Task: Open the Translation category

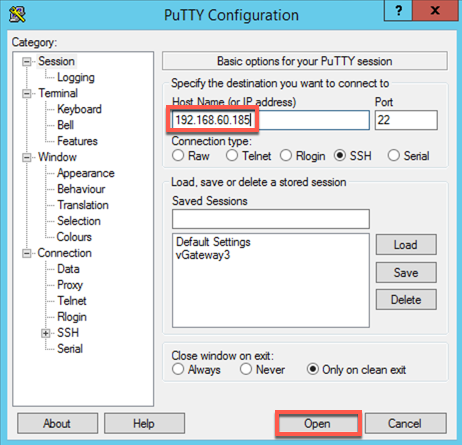Action: pyautogui.click(x=83, y=205)
